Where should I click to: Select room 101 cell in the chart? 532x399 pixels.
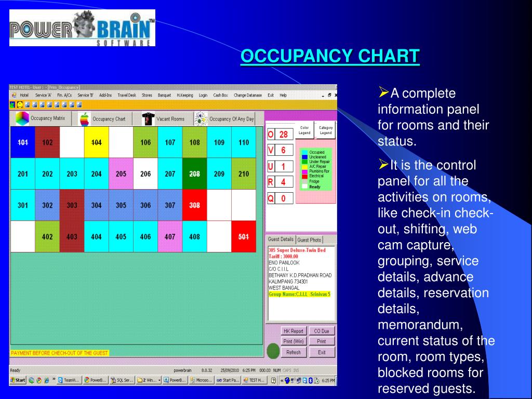(23, 142)
